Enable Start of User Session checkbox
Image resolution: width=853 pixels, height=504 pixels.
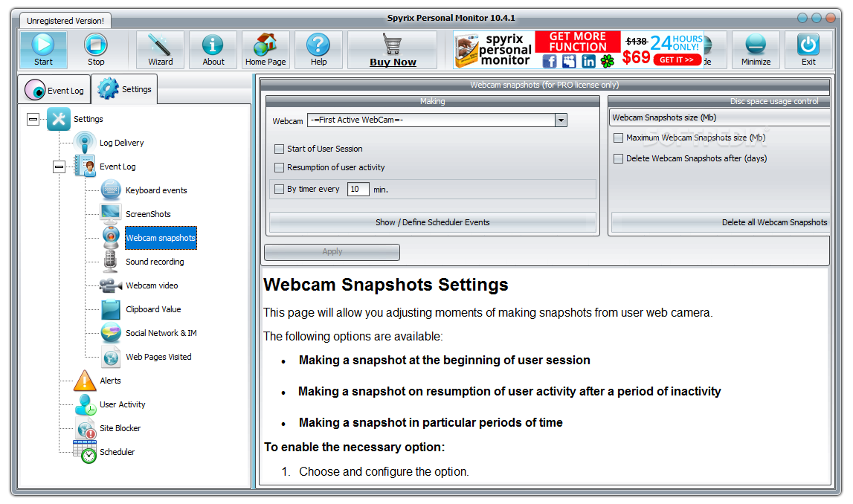279,149
